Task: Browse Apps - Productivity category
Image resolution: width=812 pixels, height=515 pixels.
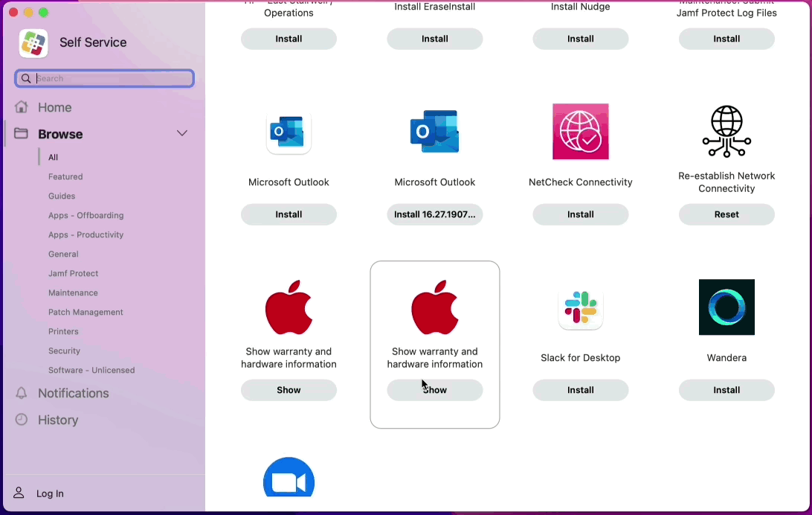Action: (x=86, y=234)
